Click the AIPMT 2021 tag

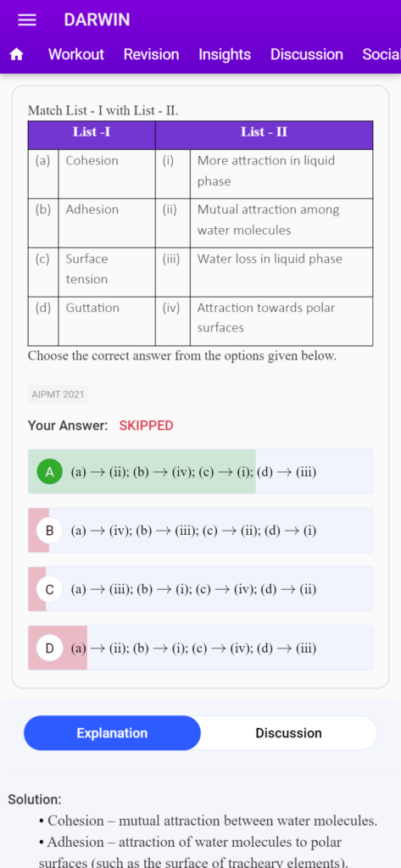point(58,395)
